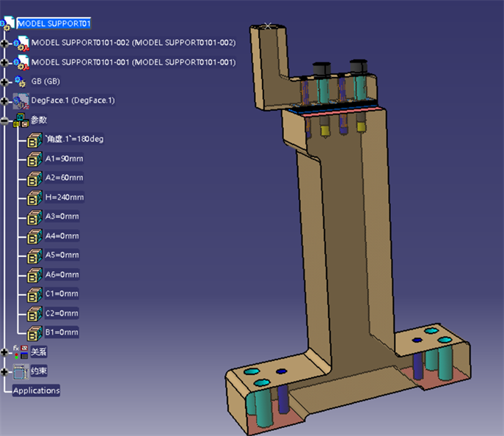Click the 参数 parameters folder icon
504x436 pixels.
21,120
